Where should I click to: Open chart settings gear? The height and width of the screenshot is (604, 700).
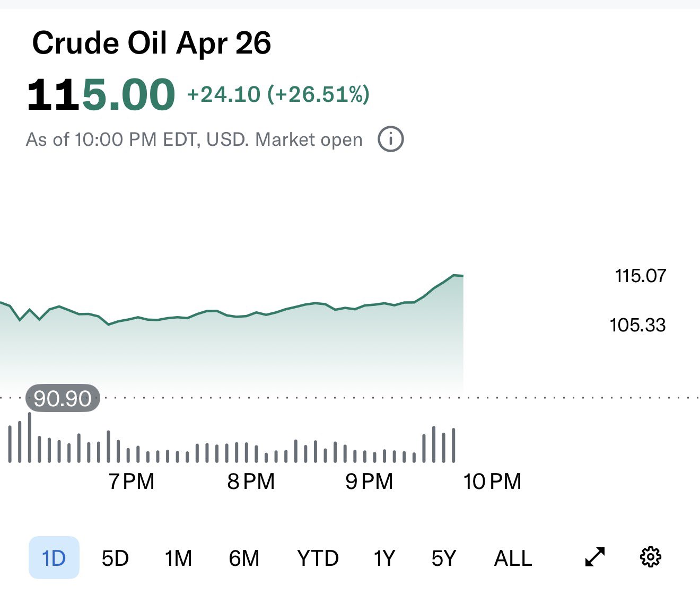tap(651, 557)
